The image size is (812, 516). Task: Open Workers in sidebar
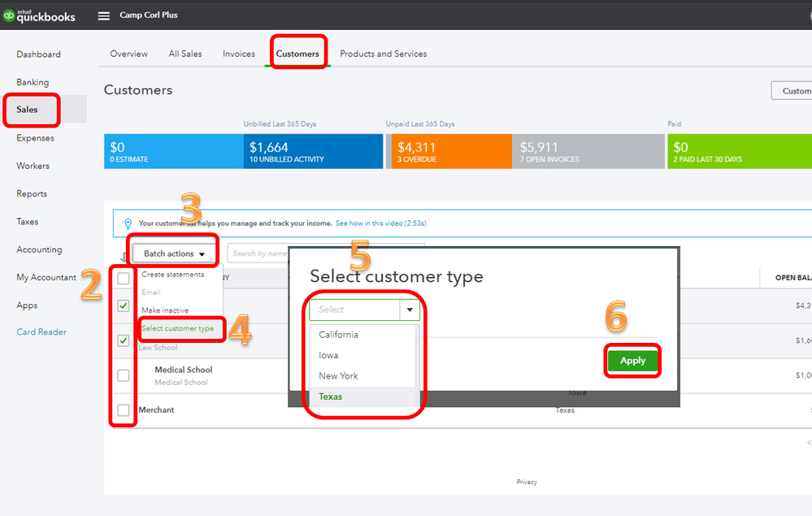coord(33,166)
